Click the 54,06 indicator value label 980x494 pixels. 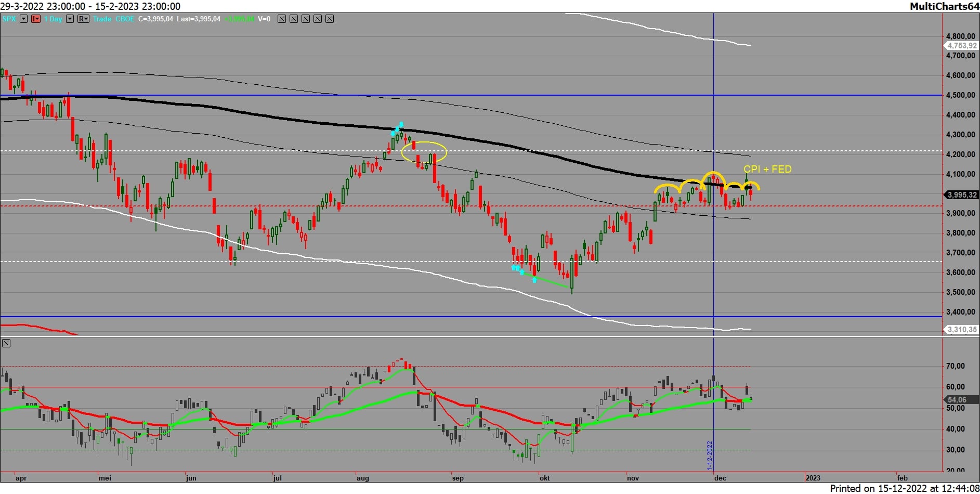coord(957,400)
